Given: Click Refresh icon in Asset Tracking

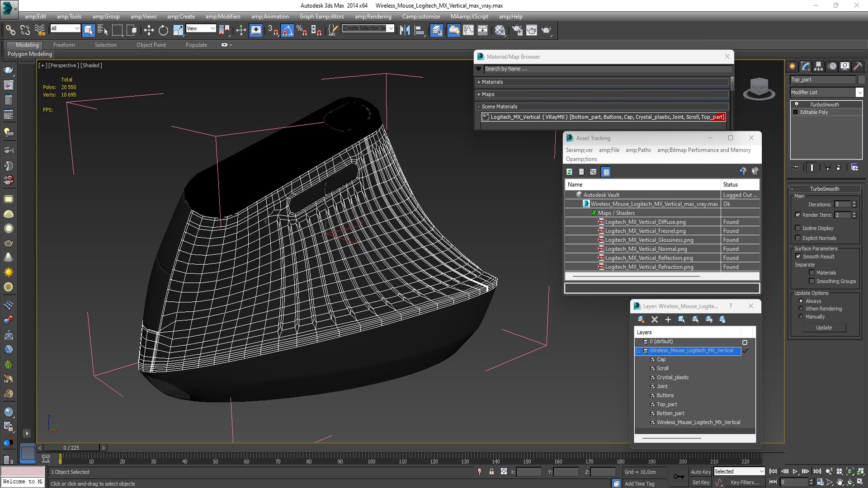Looking at the screenshot, I should (569, 172).
